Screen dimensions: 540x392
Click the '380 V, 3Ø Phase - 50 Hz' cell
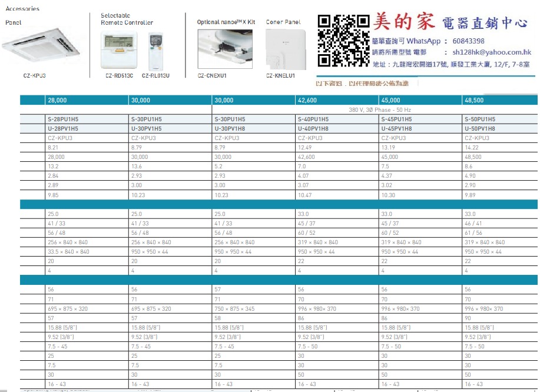tap(379, 110)
